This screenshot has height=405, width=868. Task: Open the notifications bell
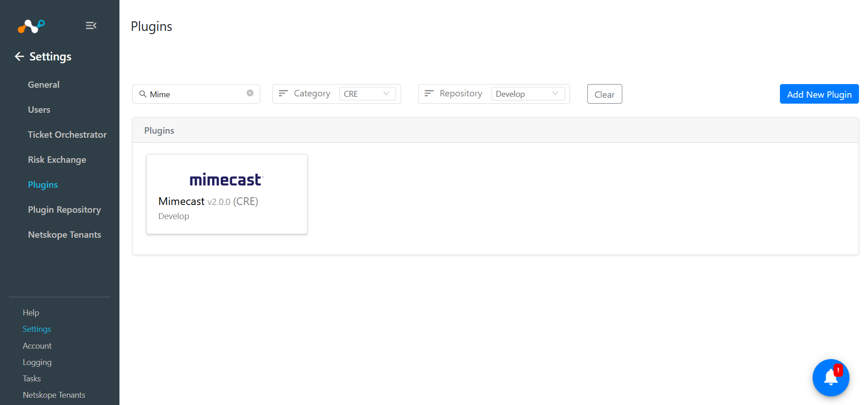pos(831,378)
